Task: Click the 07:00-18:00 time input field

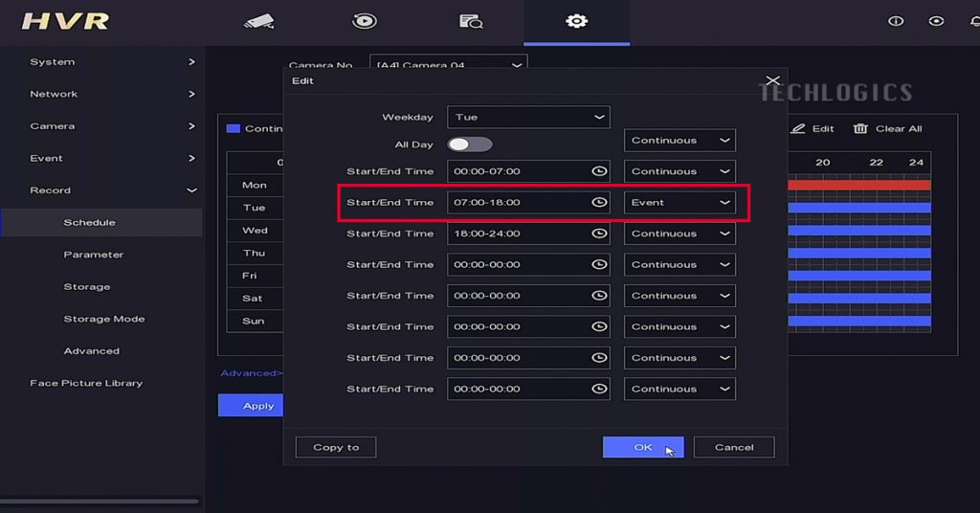Action: click(x=517, y=203)
